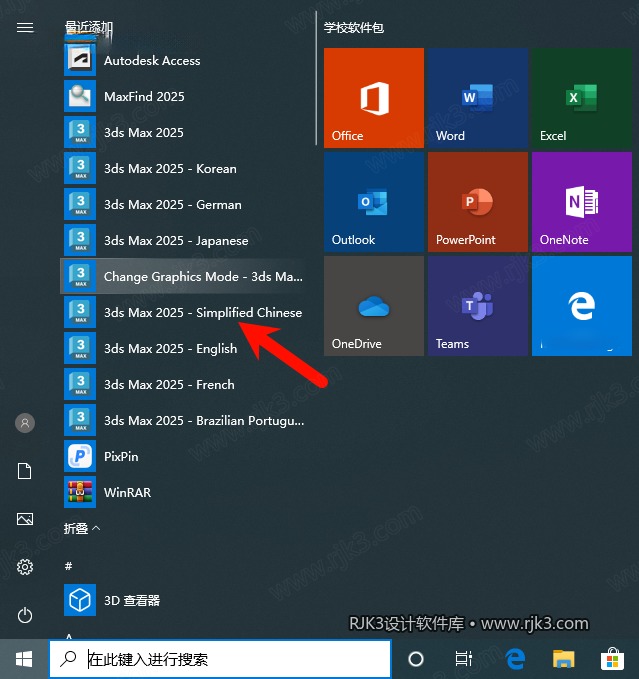This screenshot has height=679, width=639.
Task: Open the WinRAR app icon
Action: point(80,492)
